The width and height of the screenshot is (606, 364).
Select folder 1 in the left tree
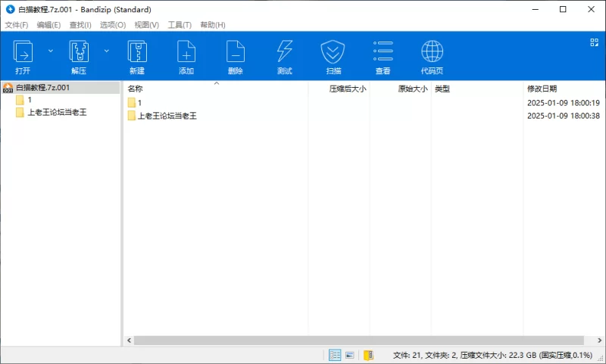point(23,100)
